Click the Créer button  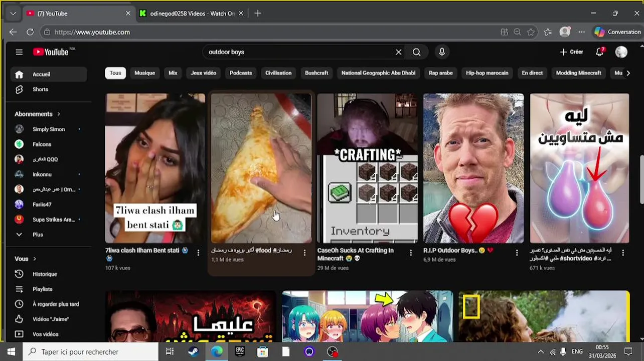571,52
